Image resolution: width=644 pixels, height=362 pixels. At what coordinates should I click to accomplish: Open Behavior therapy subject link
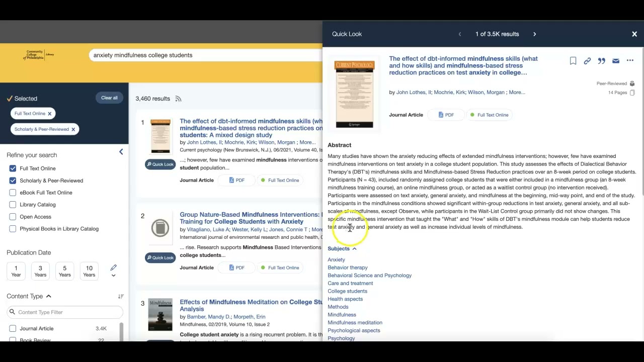click(348, 267)
